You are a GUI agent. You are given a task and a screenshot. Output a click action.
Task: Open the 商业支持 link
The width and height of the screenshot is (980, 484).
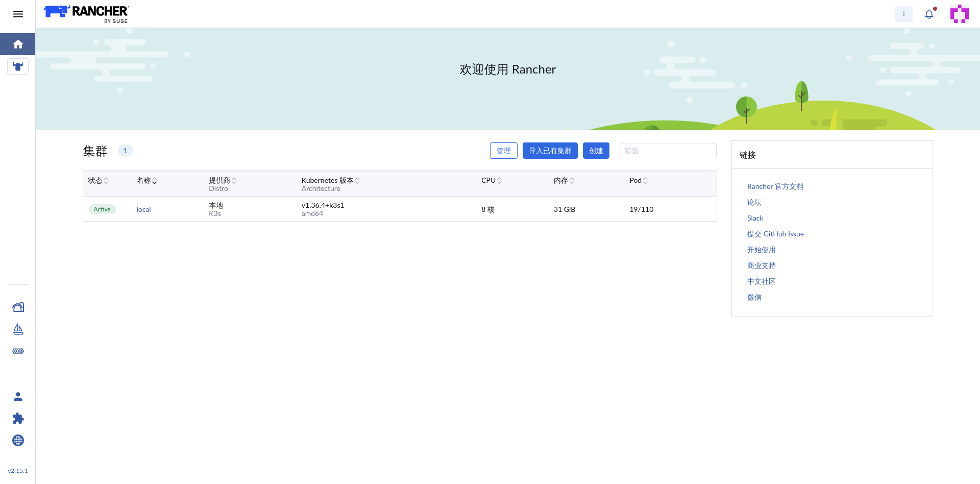[762, 265]
